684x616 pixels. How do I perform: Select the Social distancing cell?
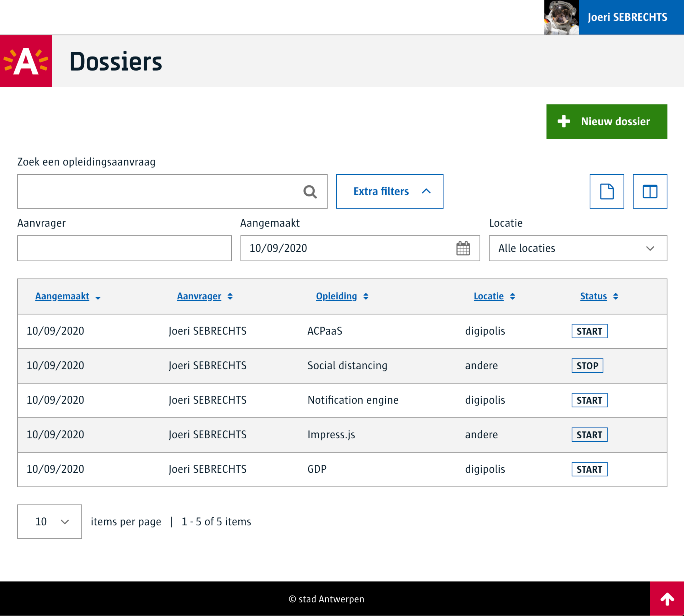click(347, 366)
